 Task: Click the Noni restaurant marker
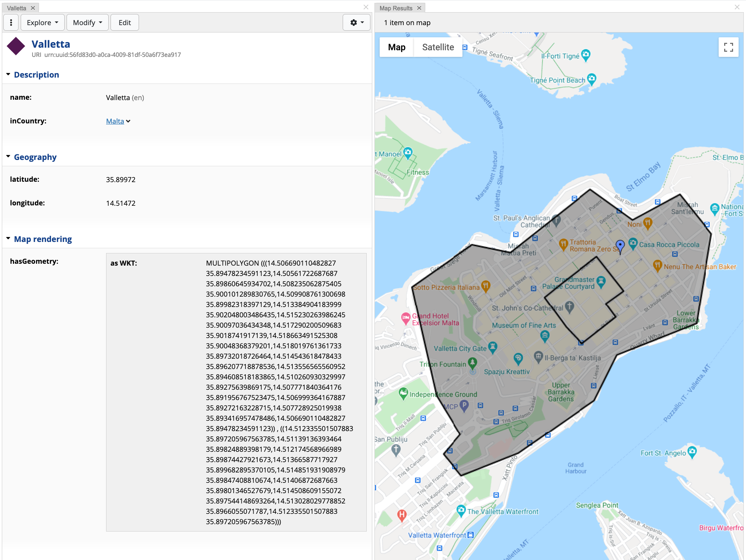[647, 223]
